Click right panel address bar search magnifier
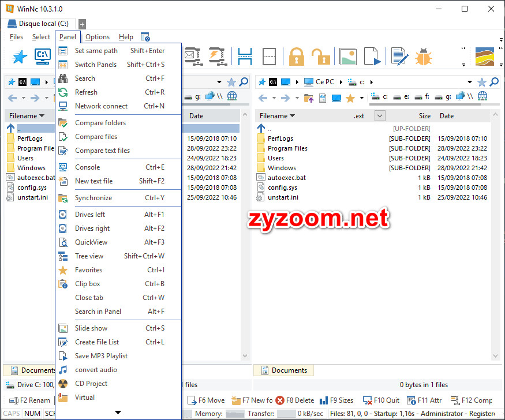 point(494,82)
